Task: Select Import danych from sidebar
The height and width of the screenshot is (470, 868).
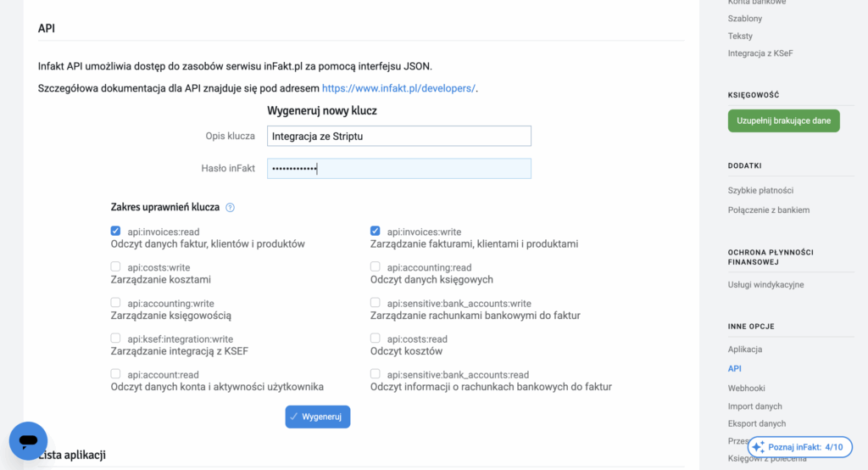Action: point(754,406)
